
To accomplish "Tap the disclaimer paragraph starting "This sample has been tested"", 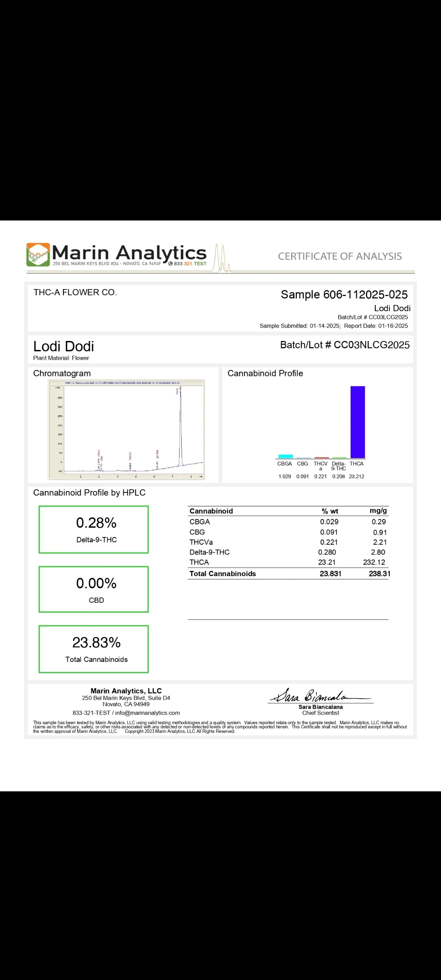I will click(220, 727).
